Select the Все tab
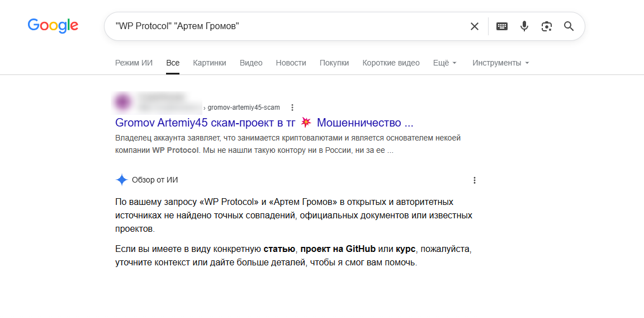This screenshot has width=644, height=318. 173,63
